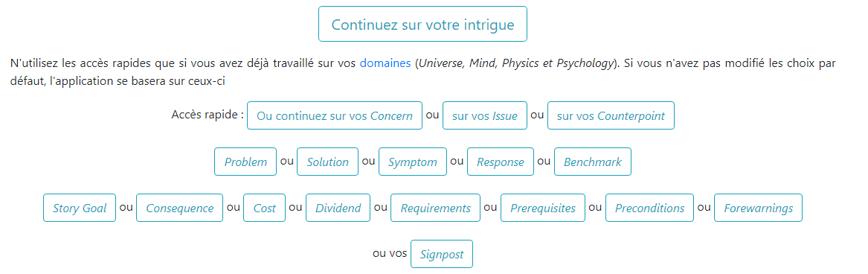Click the Preconditions button
The image size is (868, 274).
[x=649, y=208]
